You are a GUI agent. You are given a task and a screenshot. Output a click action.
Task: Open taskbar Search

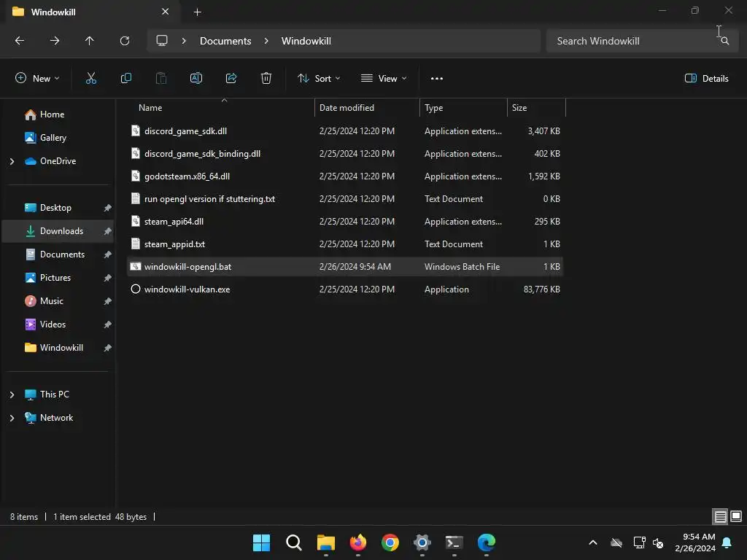(293, 542)
